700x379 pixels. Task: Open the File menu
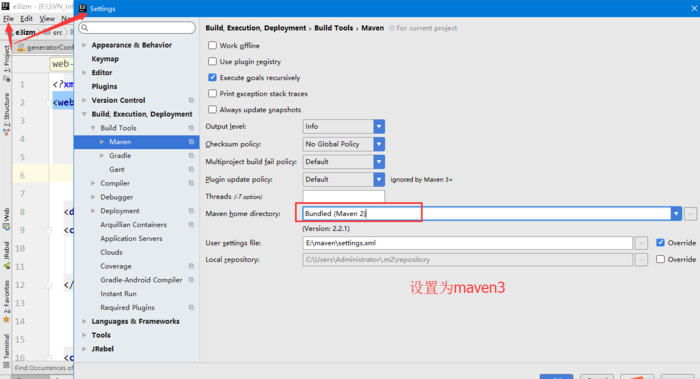point(8,19)
